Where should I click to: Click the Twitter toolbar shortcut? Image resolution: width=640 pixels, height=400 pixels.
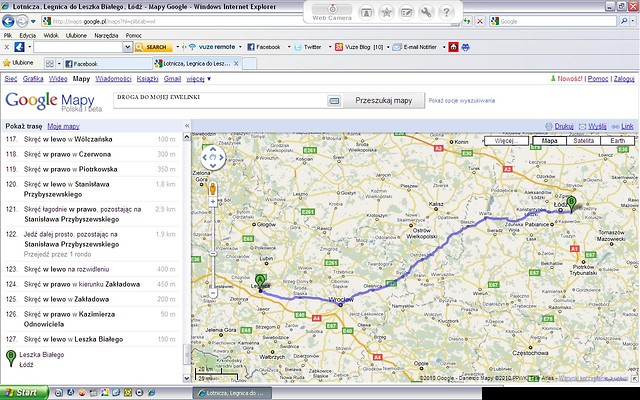(x=308, y=47)
